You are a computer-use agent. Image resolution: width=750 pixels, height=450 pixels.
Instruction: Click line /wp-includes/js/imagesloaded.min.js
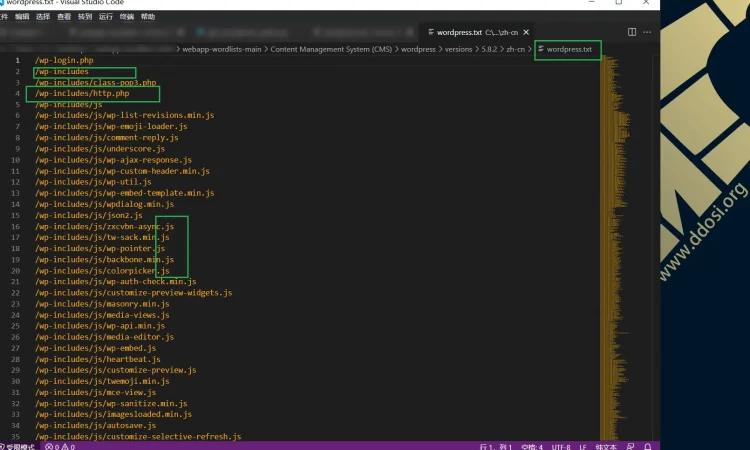pos(113,414)
